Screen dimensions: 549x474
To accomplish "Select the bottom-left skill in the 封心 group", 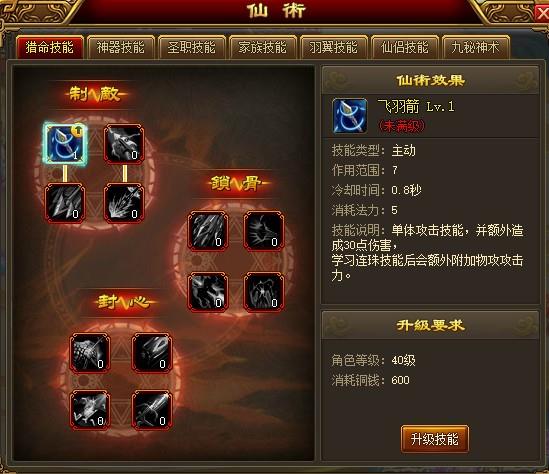I will 90,410.
